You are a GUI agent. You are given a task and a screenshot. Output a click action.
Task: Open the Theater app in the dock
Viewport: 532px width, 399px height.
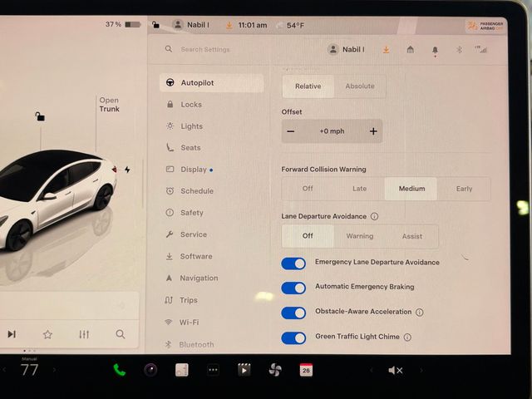tap(244, 370)
